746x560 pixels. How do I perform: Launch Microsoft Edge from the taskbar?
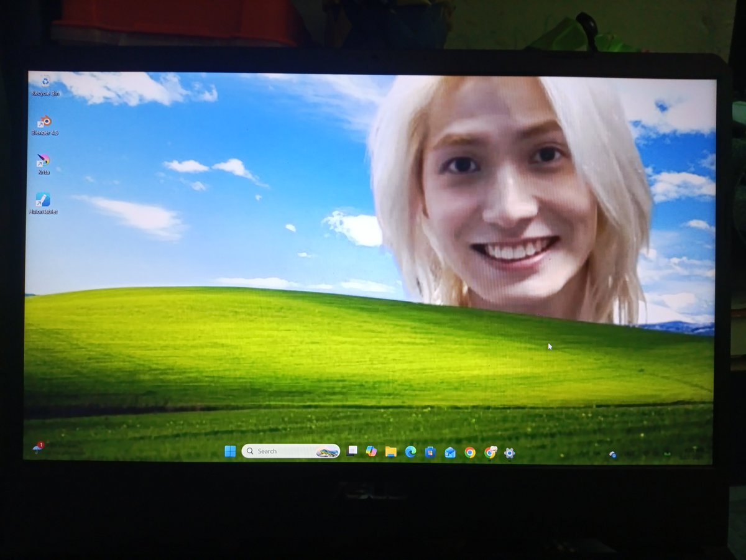point(410,452)
